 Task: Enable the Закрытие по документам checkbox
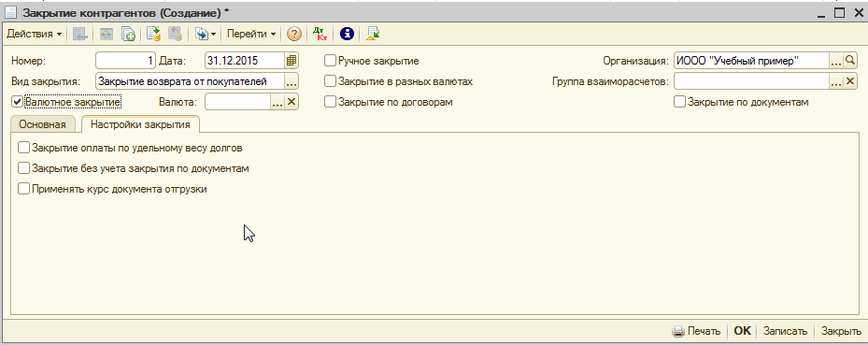pyautogui.click(x=679, y=102)
